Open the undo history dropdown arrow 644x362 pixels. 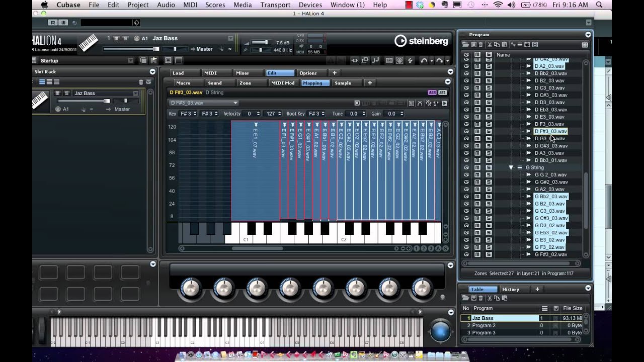tap(431, 61)
